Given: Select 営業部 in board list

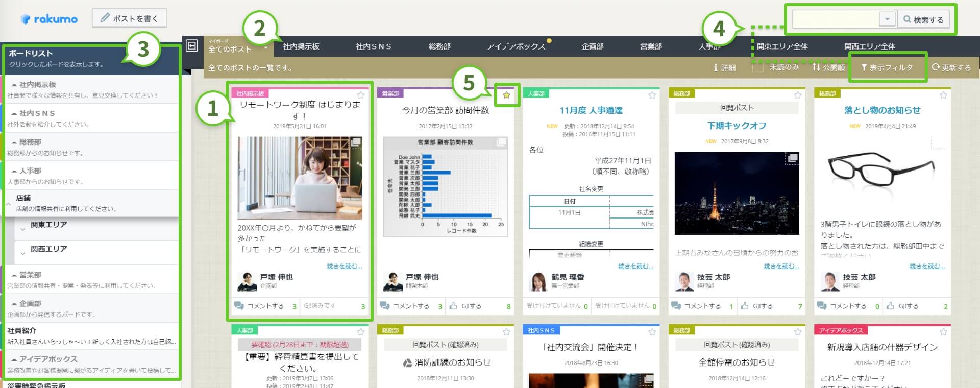Looking at the screenshot, I should coord(91,279).
